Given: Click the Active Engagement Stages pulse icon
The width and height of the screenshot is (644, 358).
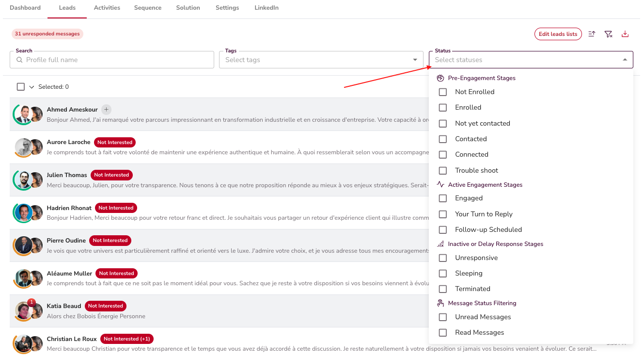Looking at the screenshot, I should [440, 185].
